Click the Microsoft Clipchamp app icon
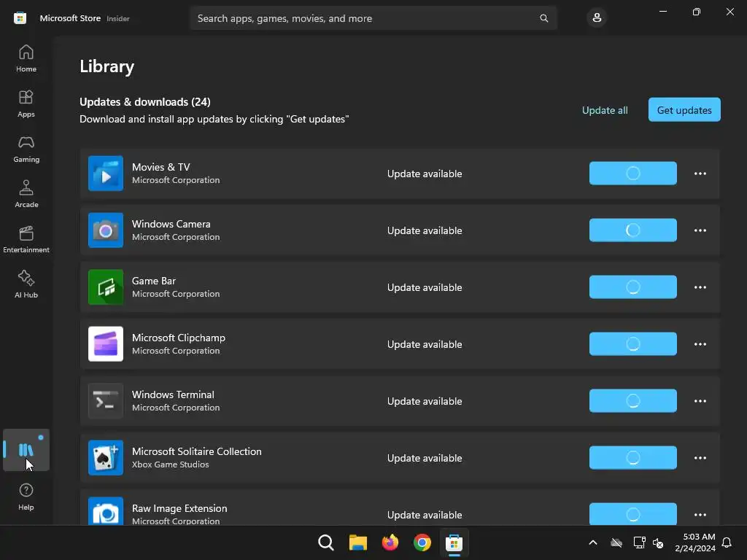 [106, 344]
